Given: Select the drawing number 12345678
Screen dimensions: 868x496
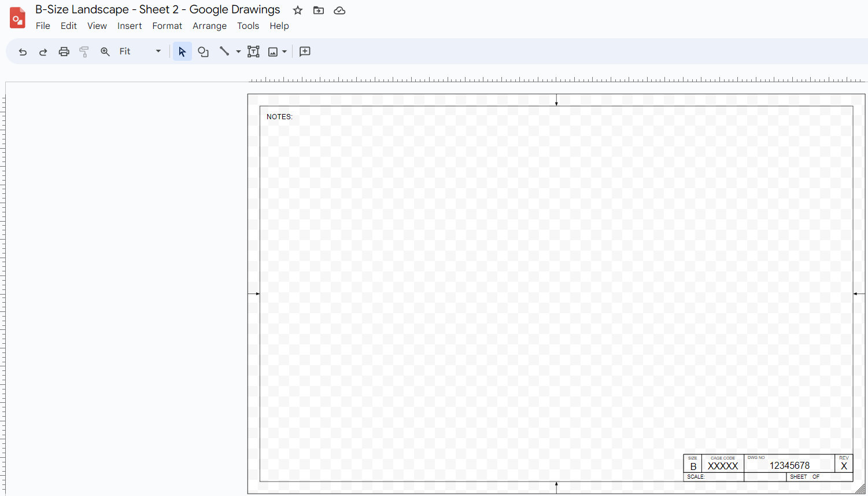Looking at the screenshot, I should [x=789, y=465].
